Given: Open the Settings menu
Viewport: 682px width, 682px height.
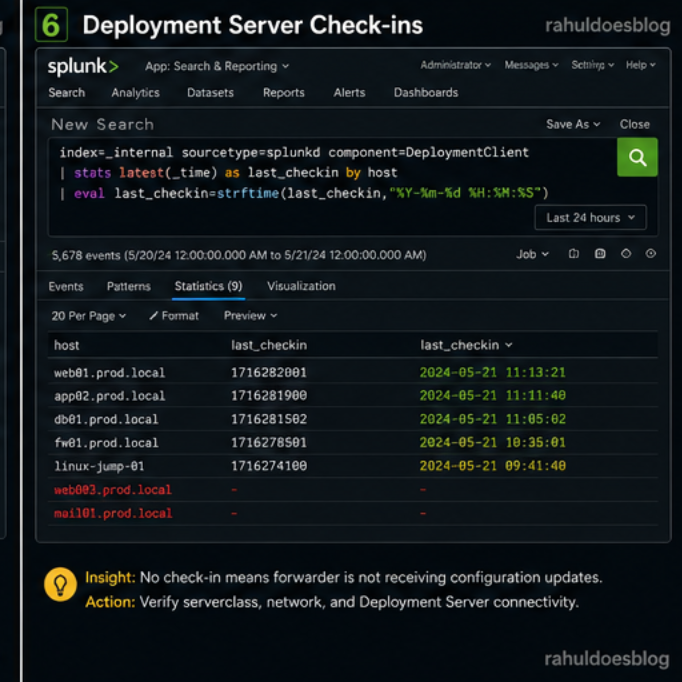Looking at the screenshot, I should coord(592,65).
